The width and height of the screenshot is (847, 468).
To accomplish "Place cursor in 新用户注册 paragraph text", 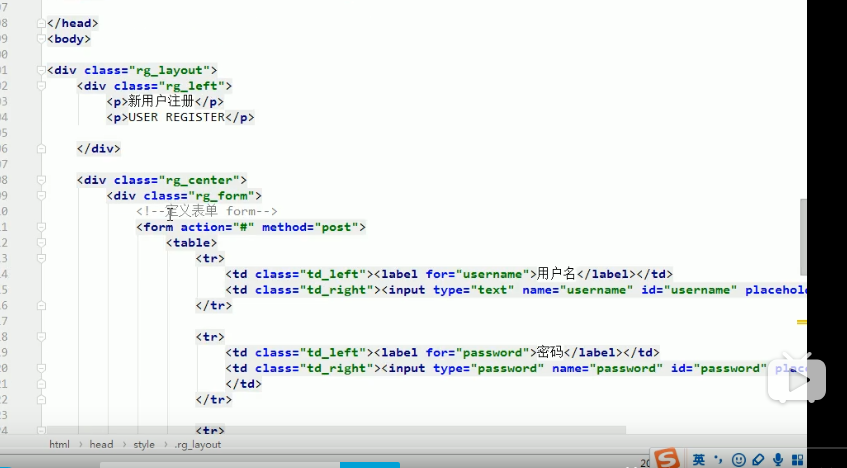I will (160, 101).
